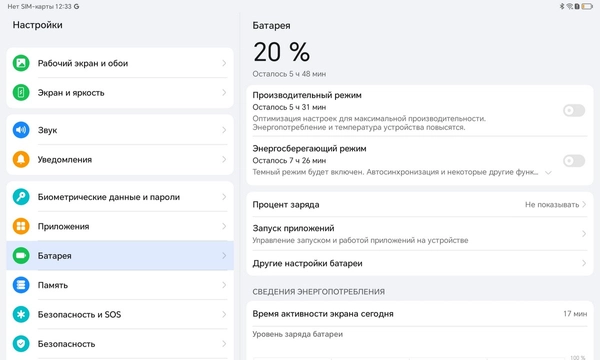This screenshot has width=600, height=360.
Task: Select the blue sound speaker icon
Action: [21, 130]
